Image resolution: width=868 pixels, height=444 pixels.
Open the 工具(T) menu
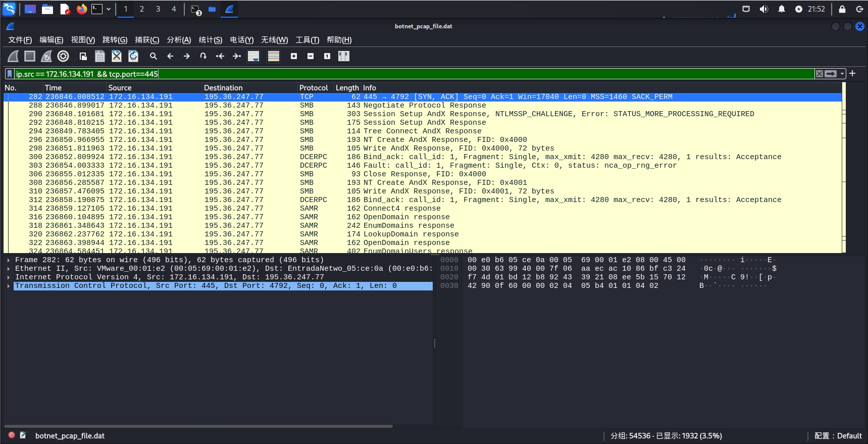(308, 40)
